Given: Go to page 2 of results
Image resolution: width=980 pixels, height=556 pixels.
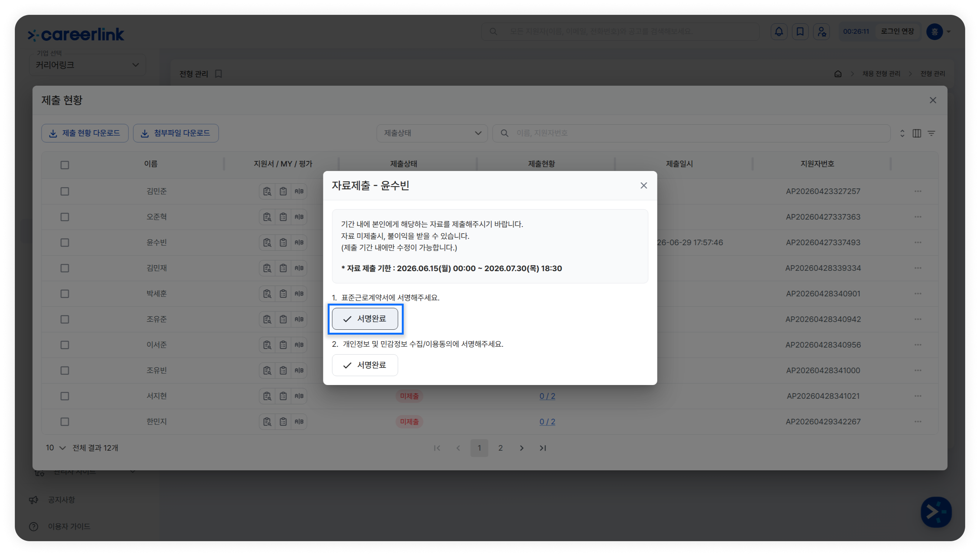Looking at the screenshot, I should pos(500,448).
